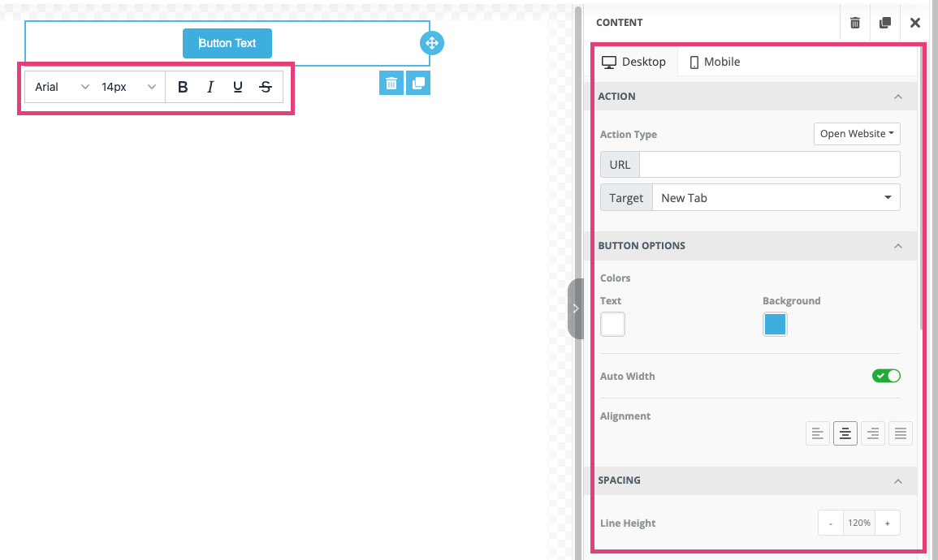Screen dimensions: 938x560
Task: Open the Target New Tab dropdown
Action: [776, 198]
